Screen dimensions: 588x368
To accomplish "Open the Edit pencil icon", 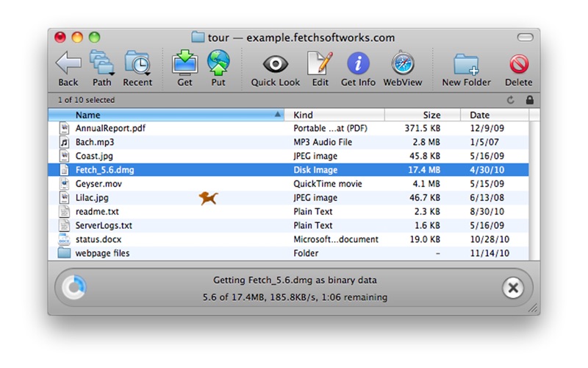I will (320, 63).
